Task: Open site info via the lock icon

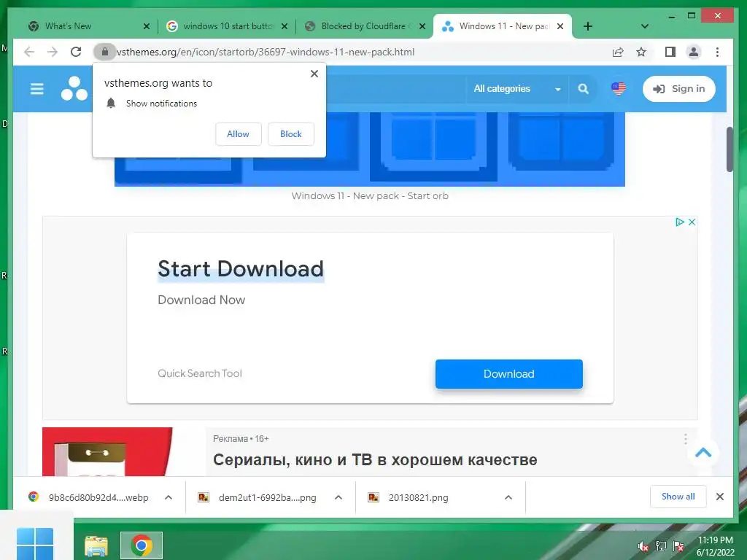Action: coord(105,52)
